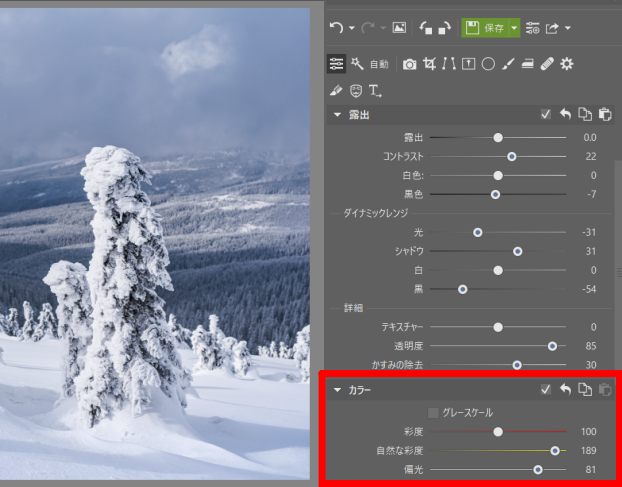
Task: Click the 黒 value -54
Action: pyautogui.click(x=589, y=290)
